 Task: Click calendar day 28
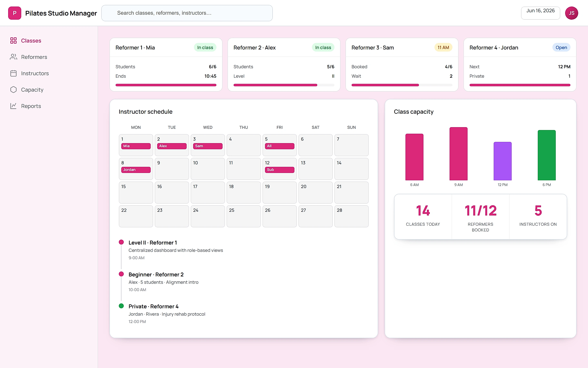[x=351, y=216]
